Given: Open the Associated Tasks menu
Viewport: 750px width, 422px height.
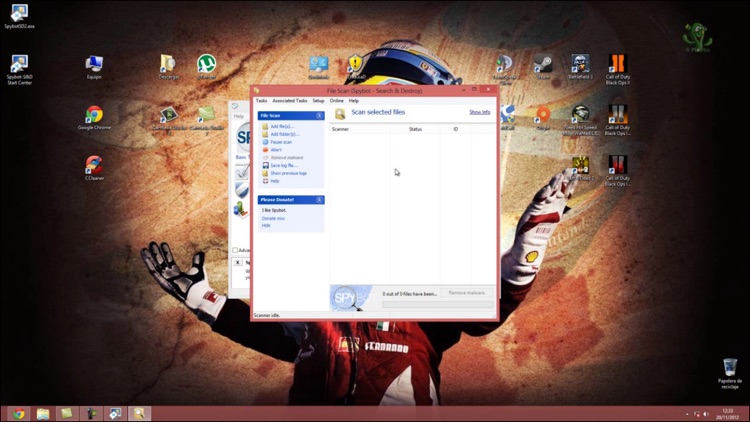Looking at the screenshot, I should click(x=289, y=100).
